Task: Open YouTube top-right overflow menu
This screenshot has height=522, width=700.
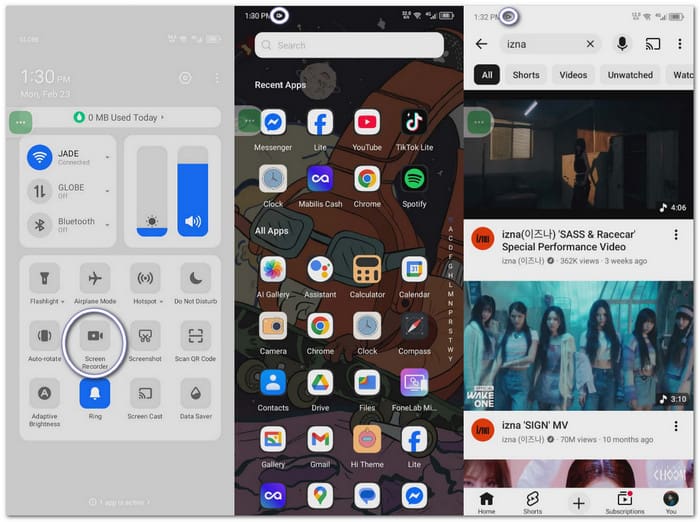Action: pos(679,44)
